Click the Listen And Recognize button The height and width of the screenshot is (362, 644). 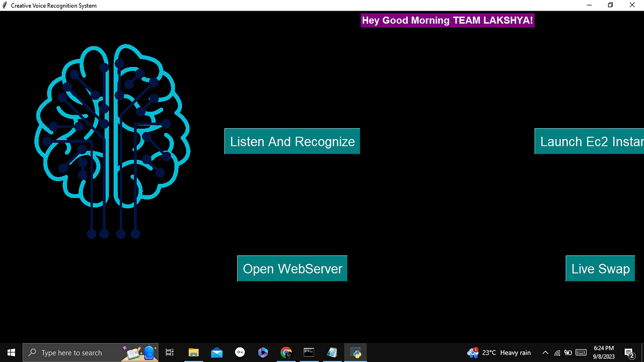(x=292, y=141)
